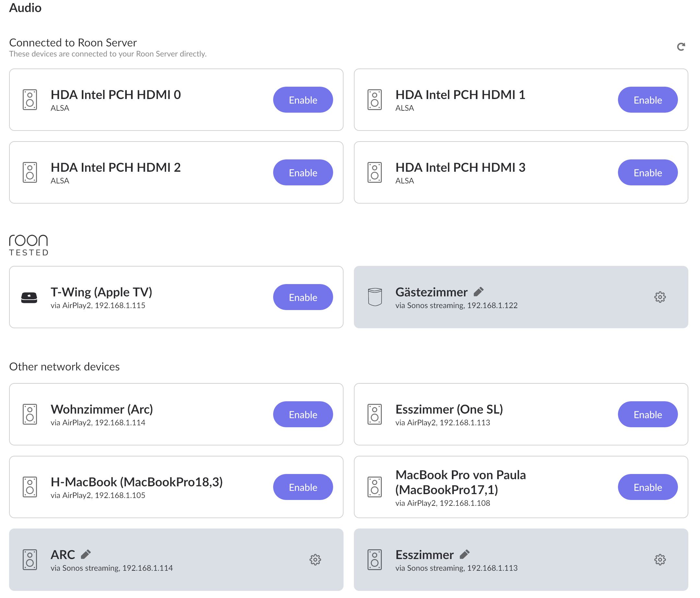Click speaker icon for HDA Intel HDMI 0
Viewport: 700px width, 598px height.
30,100
